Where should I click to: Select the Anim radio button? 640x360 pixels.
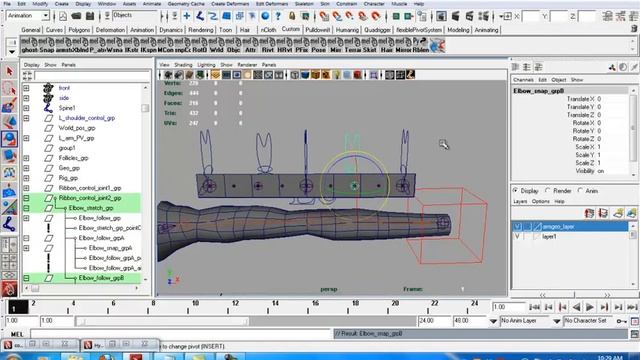pos(580,191)
